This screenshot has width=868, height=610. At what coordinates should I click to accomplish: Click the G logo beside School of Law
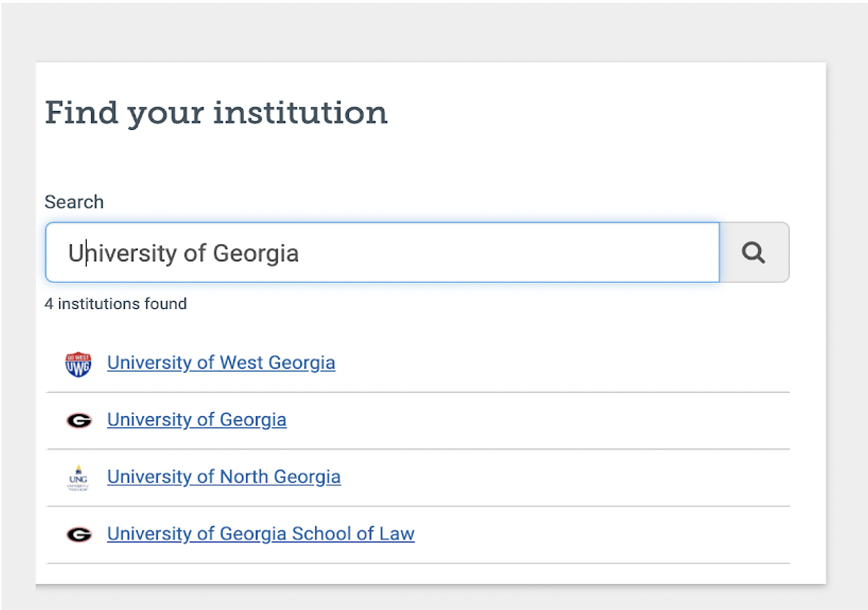pos(79,534)
